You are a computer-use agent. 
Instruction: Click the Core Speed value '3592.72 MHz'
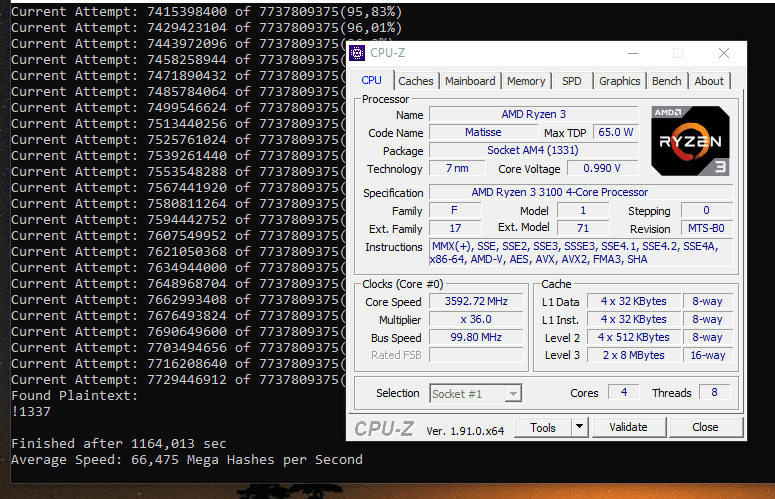[476, 301]
